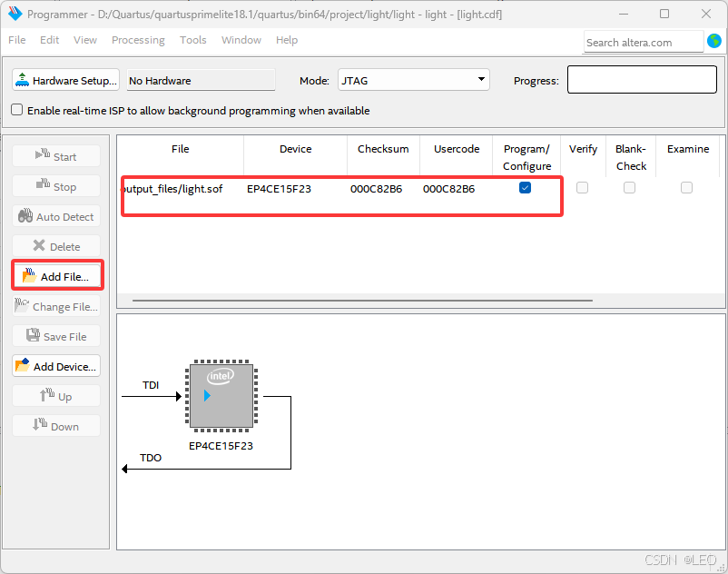
Task: Open the Tools menu
Action: 192,40
